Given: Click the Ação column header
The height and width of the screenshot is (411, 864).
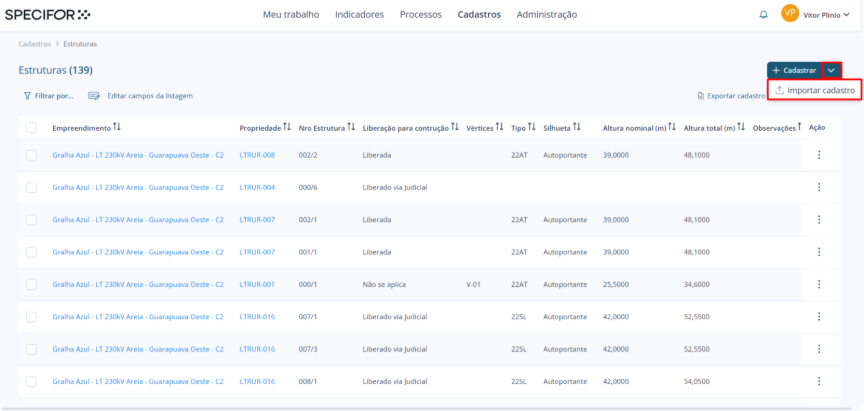Looking at the screenshot, I should click(817, 128).
